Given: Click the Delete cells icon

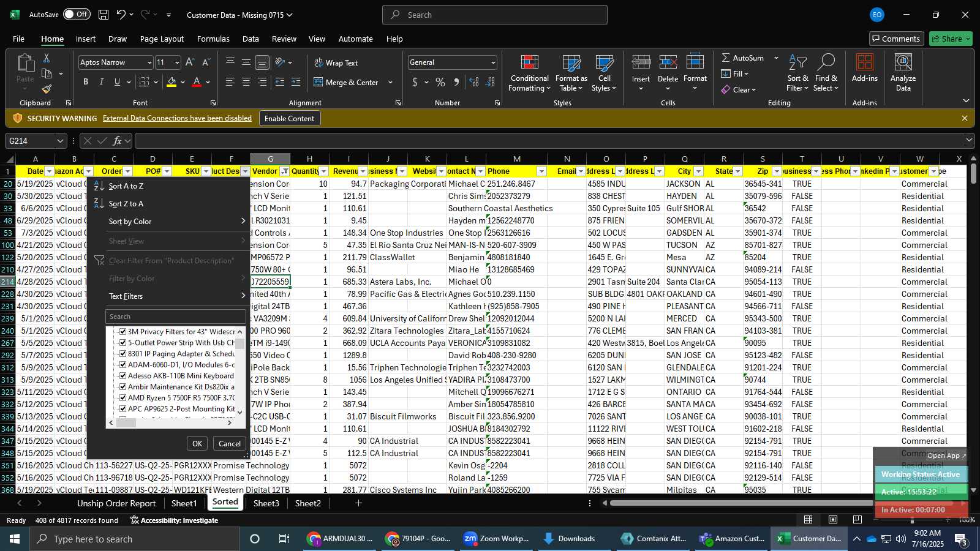Looking at the screenshot, I should coord(668,62).
